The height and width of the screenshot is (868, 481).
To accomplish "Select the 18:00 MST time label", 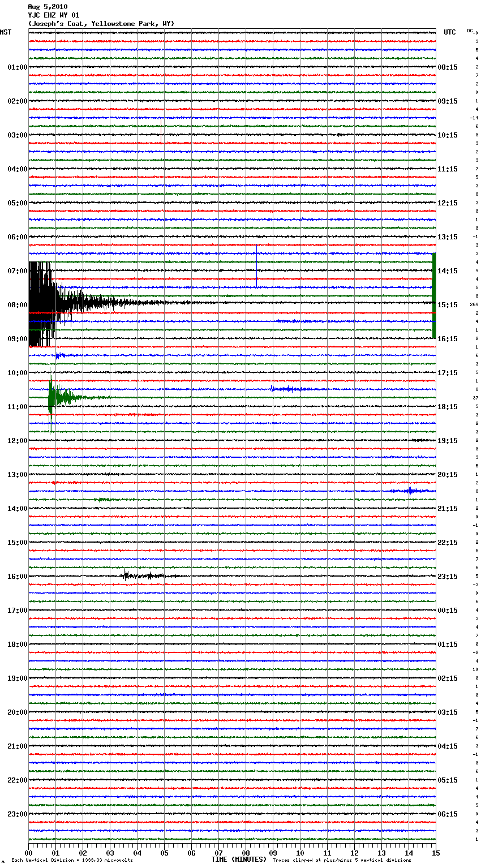I will 18,644.
